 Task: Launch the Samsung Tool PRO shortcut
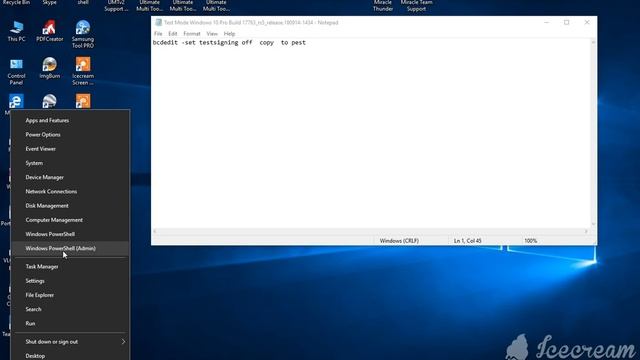point(83,34)
